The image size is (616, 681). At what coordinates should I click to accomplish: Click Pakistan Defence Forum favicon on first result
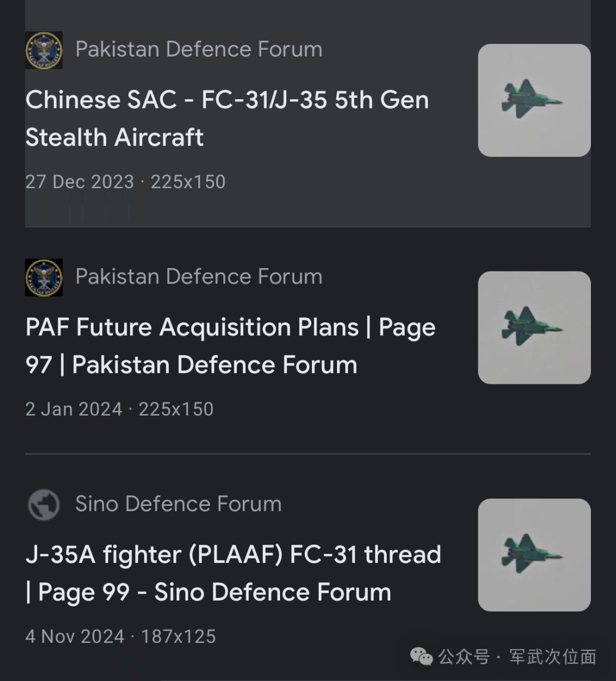coord(44,50)
